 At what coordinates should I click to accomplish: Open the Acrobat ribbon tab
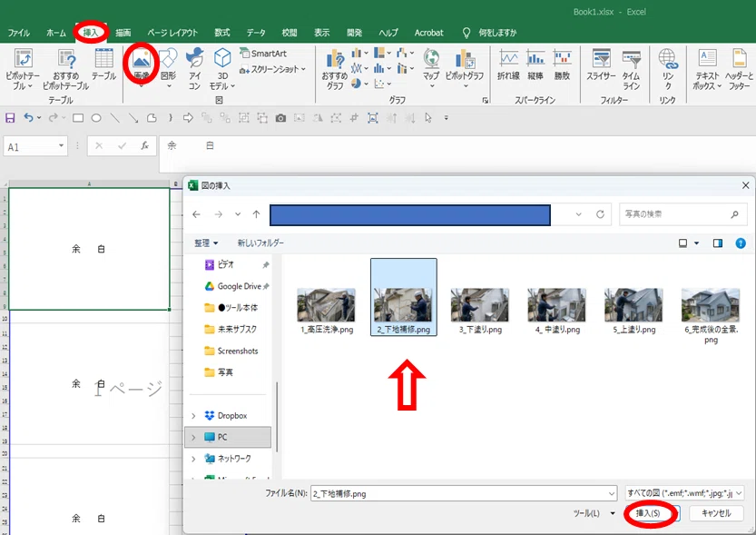[x=428, y=33]
